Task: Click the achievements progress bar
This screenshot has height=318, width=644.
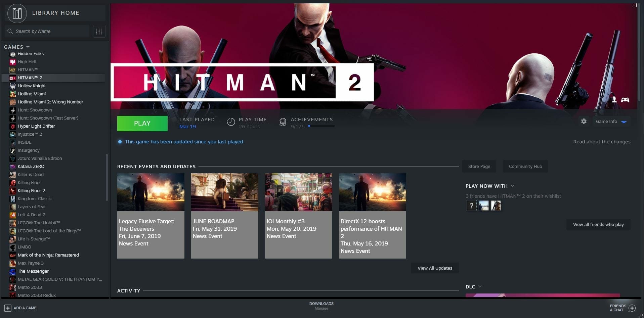Action: [321, 126]
